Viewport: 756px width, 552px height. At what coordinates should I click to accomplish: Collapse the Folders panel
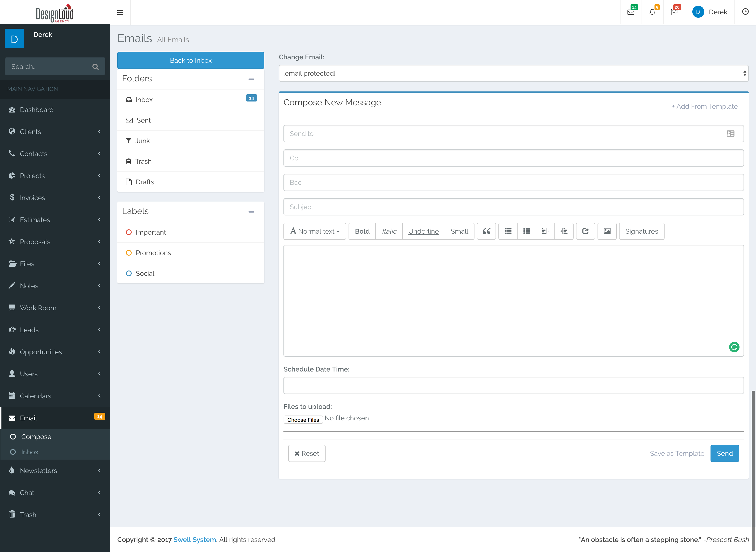point(251,79)
